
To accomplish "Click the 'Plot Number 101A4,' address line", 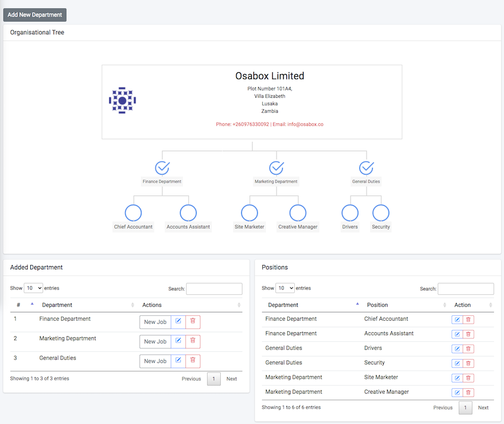I will pos(270,88).
